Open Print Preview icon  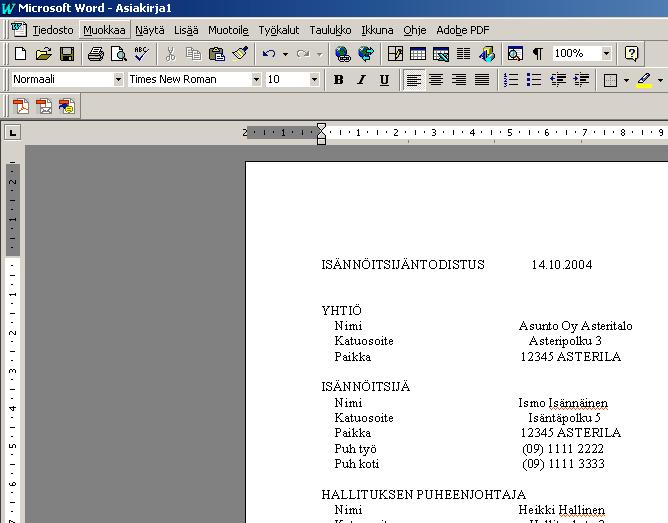tap(118, 54)
